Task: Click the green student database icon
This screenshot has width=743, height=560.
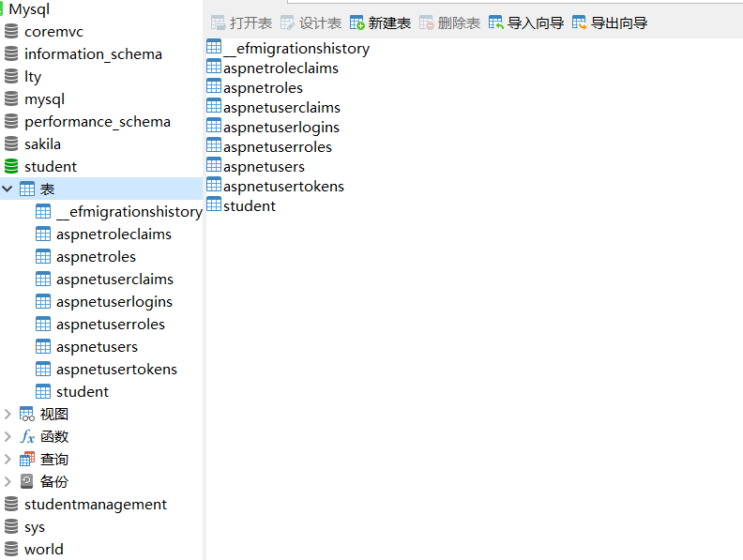Action: point(11,167)
